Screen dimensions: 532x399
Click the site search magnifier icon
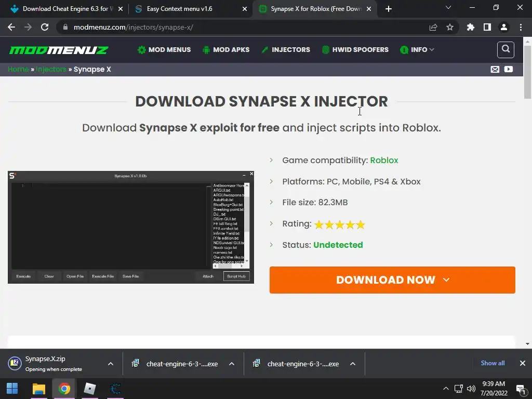(x=506, y=49)
